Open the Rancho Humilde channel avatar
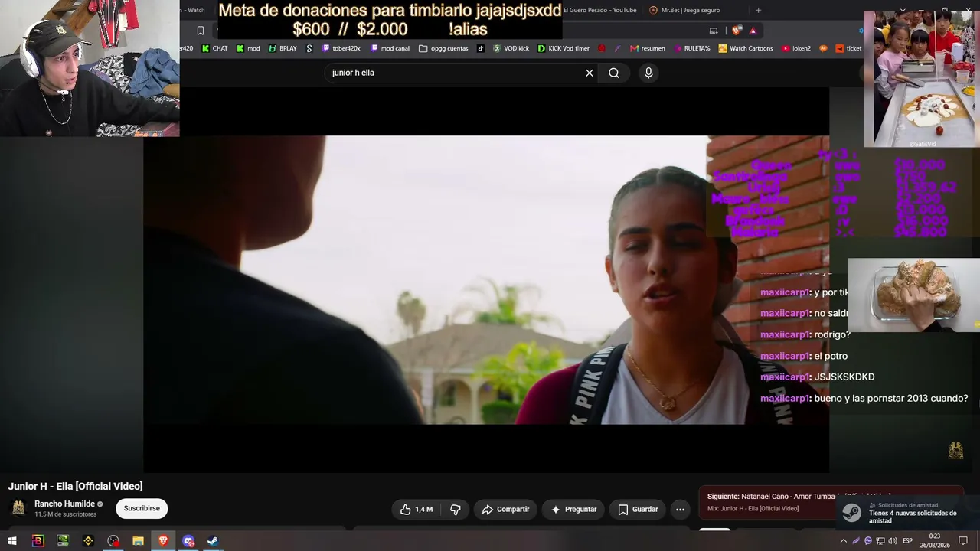This screenshot has width=980, height=551. click(19, 508)
